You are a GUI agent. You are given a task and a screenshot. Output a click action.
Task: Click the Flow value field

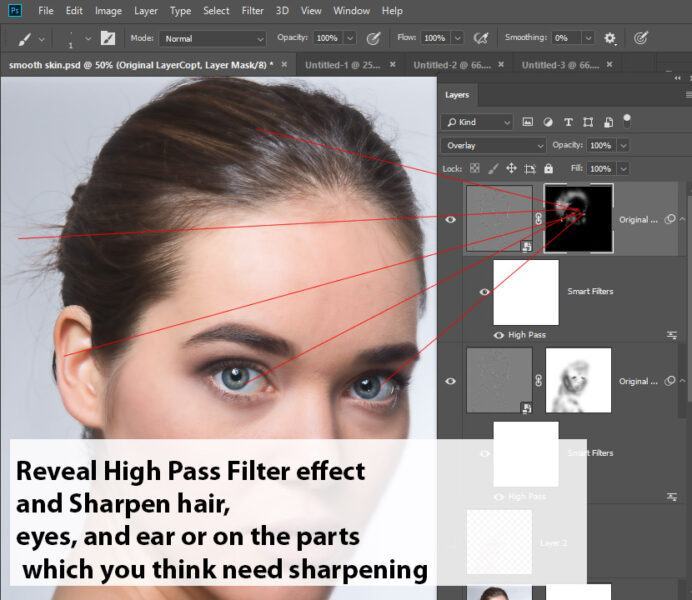point(435,38)
